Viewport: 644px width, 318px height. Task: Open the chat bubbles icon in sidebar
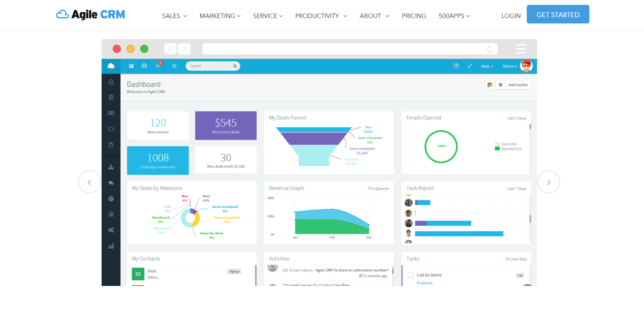(x=111, y=183)
